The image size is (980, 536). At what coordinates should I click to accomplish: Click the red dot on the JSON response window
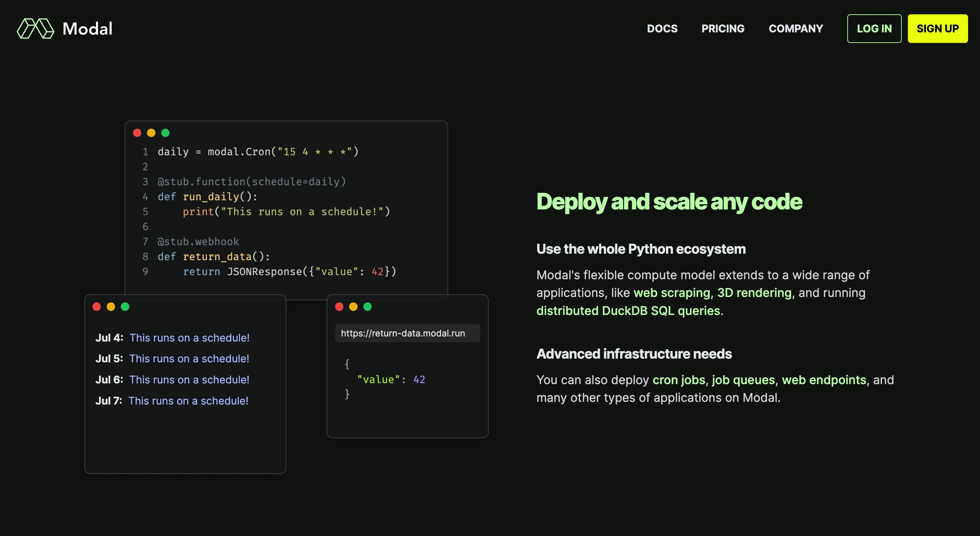(x=339, y=307)
